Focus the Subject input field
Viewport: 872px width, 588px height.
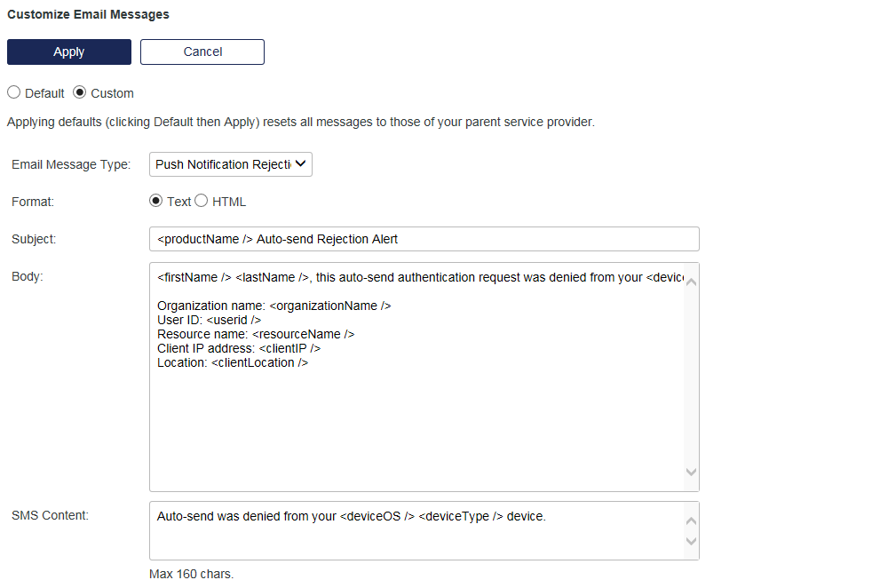point(424,239)
